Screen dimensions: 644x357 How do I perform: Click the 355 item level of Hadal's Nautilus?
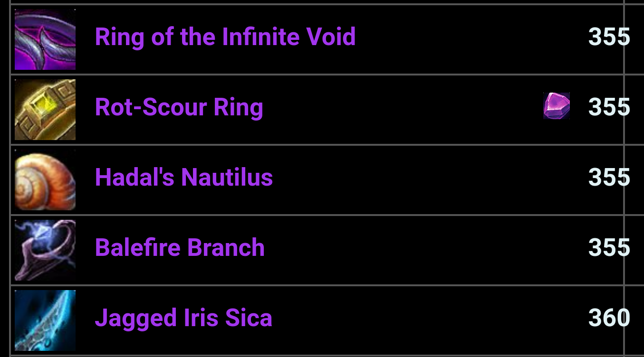point(608,177)
